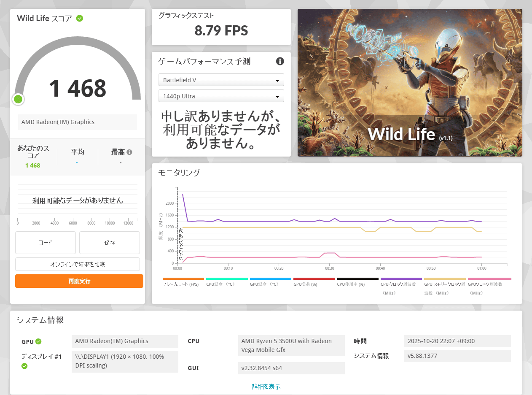Screen dimensions: 532x395
Task: Click the blue GPU温度 legend bar
Action: click(270, 279)
